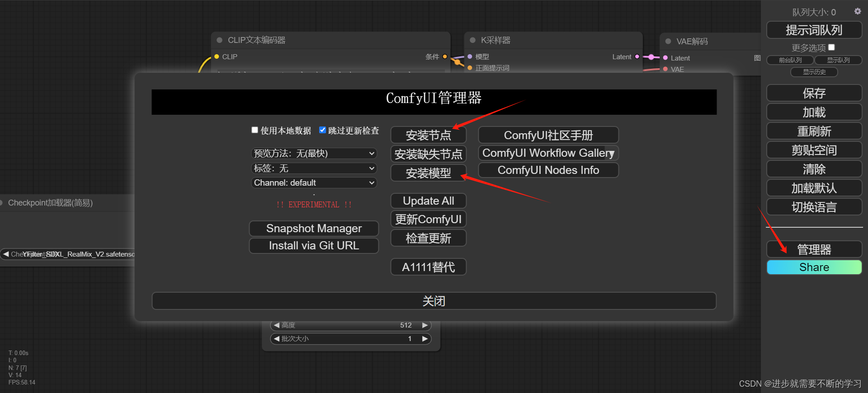
Task: Click the 检查更新 button
Action: [428, 239]
